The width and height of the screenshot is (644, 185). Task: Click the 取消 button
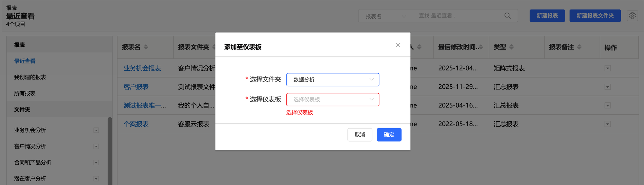click(x=360, y=135)
